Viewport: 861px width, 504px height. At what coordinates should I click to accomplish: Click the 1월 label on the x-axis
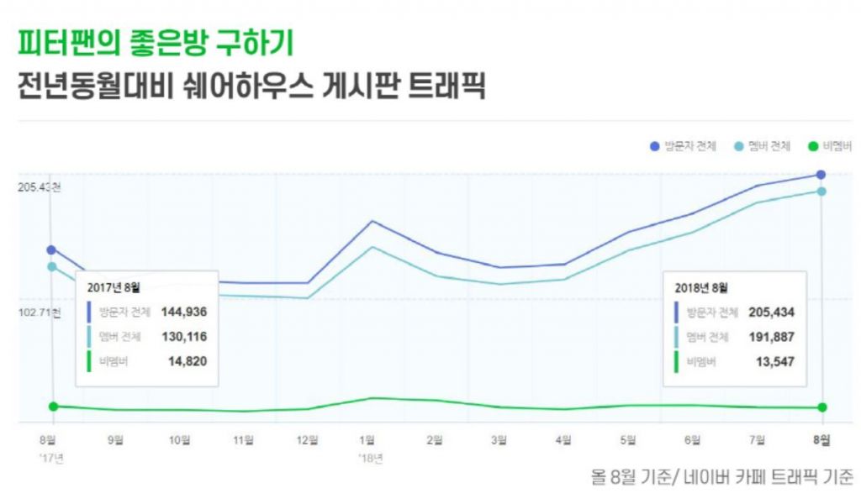pyautogui.click(x=367, y=439)
